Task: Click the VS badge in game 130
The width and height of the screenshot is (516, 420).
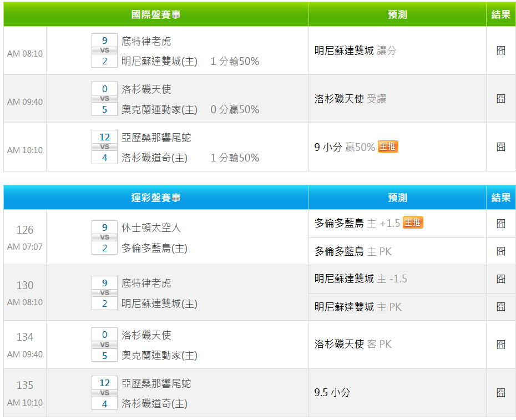Action: tap(105, 292)
